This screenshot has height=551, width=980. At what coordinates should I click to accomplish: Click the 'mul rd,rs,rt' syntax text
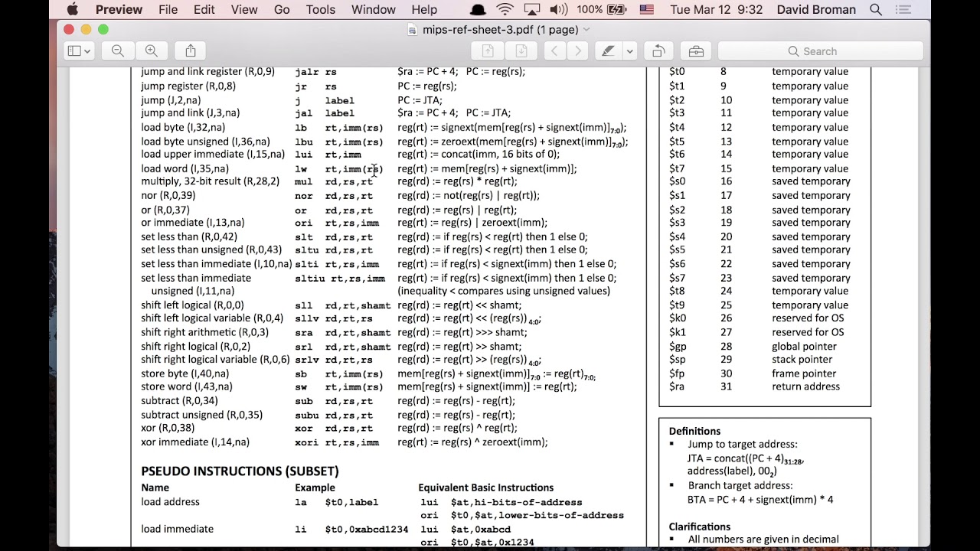[334, 182]
